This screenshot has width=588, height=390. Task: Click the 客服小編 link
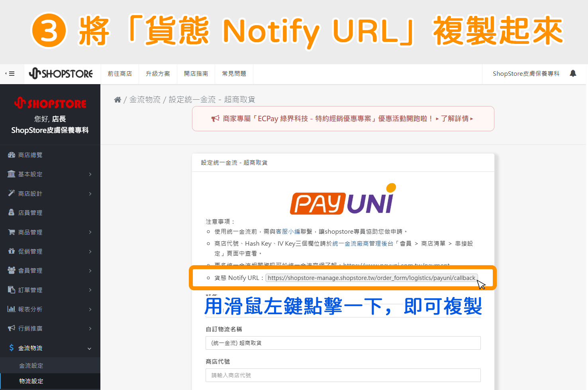click(288, 232)
